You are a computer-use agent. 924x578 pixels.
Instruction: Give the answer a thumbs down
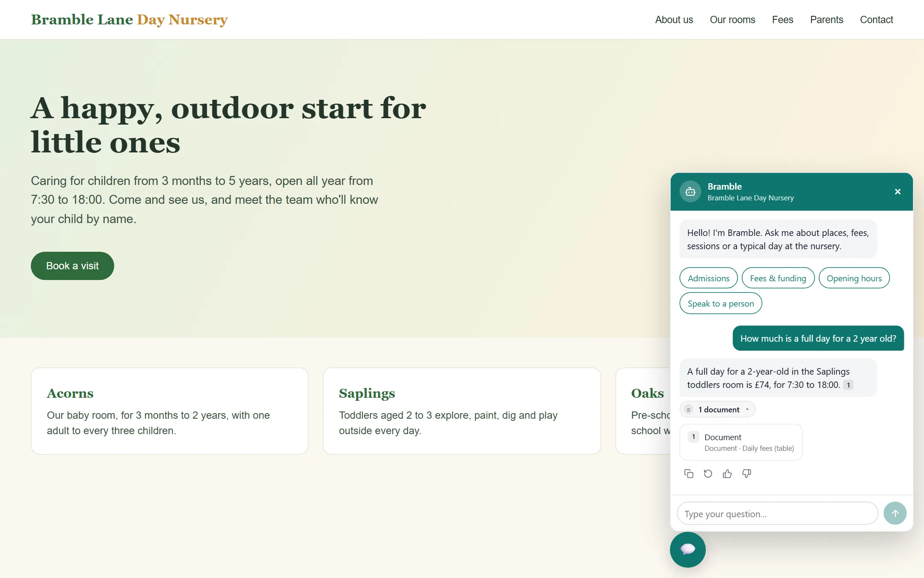(x=746, y=474)
